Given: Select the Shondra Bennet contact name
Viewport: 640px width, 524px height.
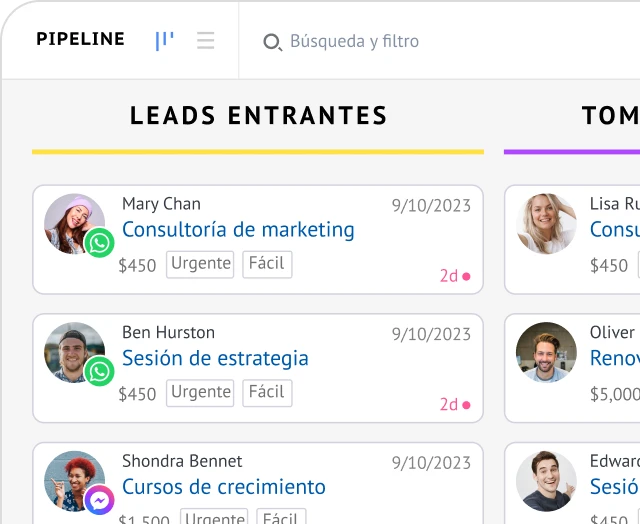Looking at the screenshot, I should point(182,461).
